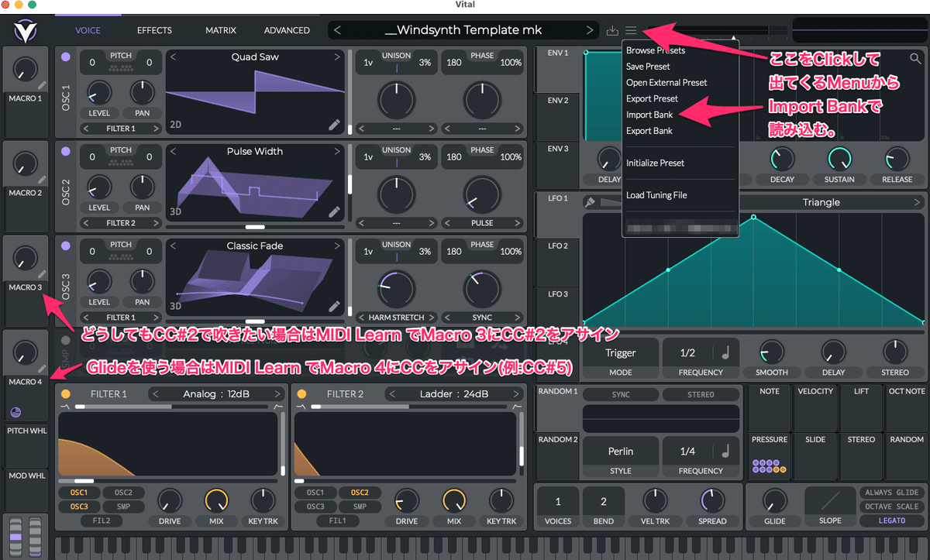Click the Random 1 frequency note icon
Viewport: 930px width, 560px height.
pyautogui.click(x=725, y=451)
